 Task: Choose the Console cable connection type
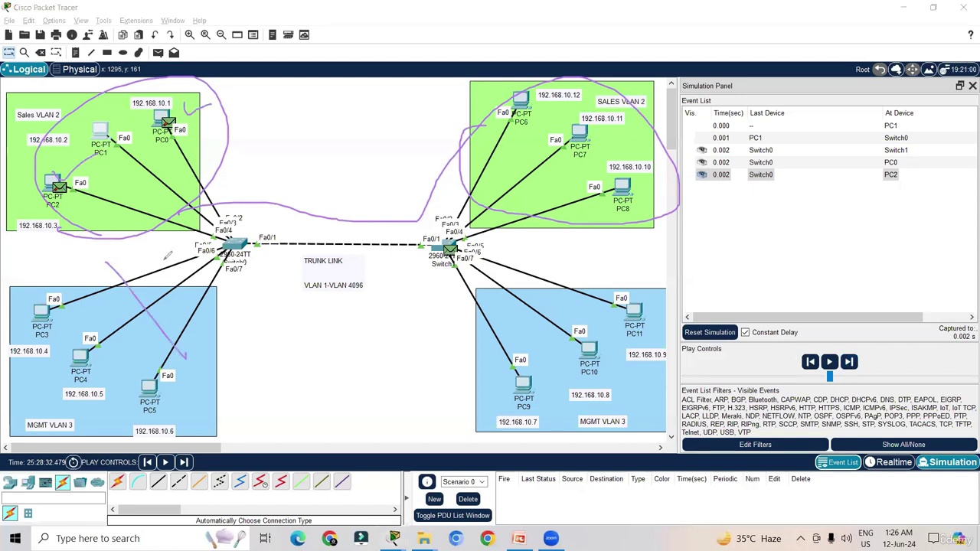(x=138, y=481)
